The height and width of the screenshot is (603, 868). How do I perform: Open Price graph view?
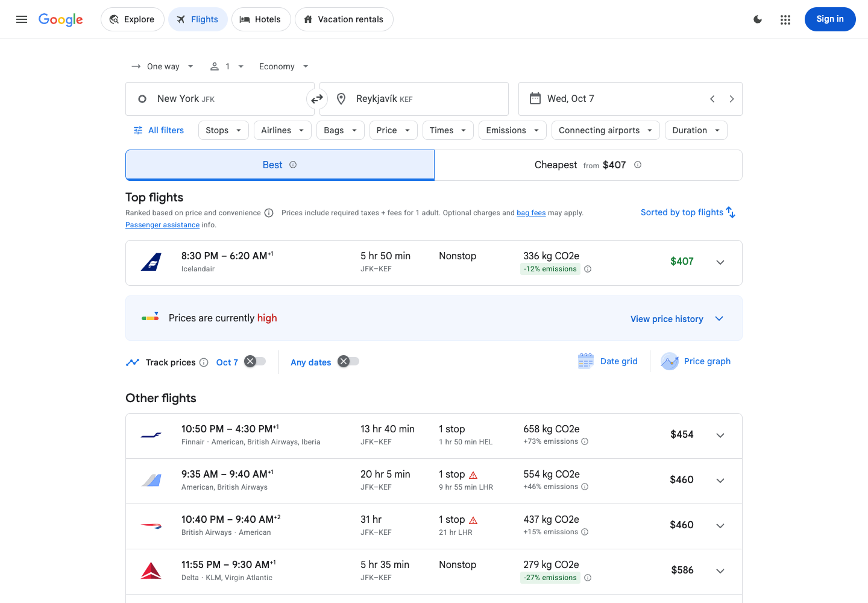(x=696, y=361)
